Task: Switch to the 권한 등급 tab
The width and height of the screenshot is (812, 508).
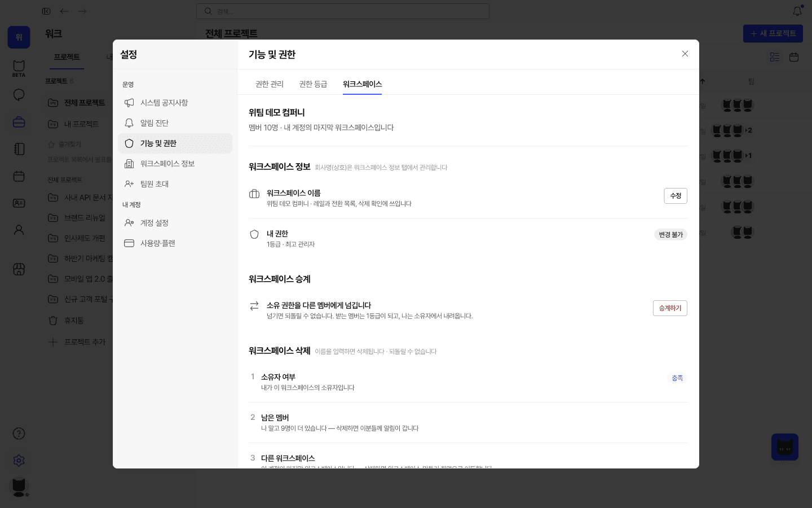Action: 313,84
